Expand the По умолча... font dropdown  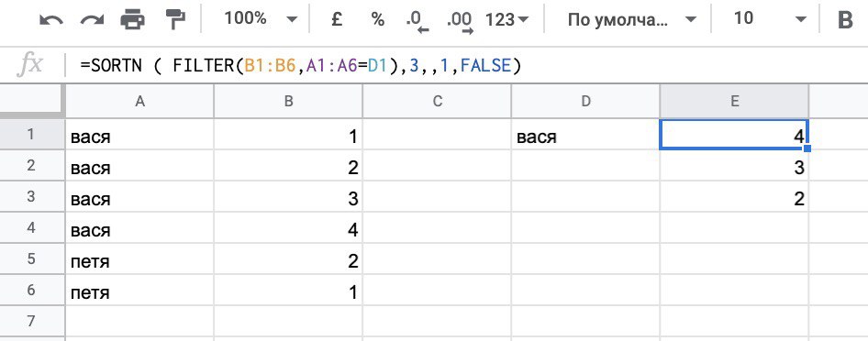pyautogui.click(x=631, y=20)
